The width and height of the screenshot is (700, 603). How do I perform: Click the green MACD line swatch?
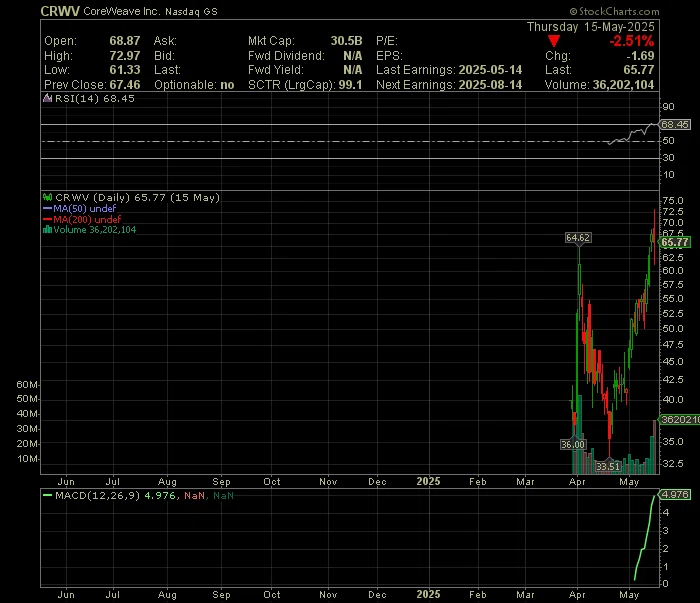pos(47,495)
